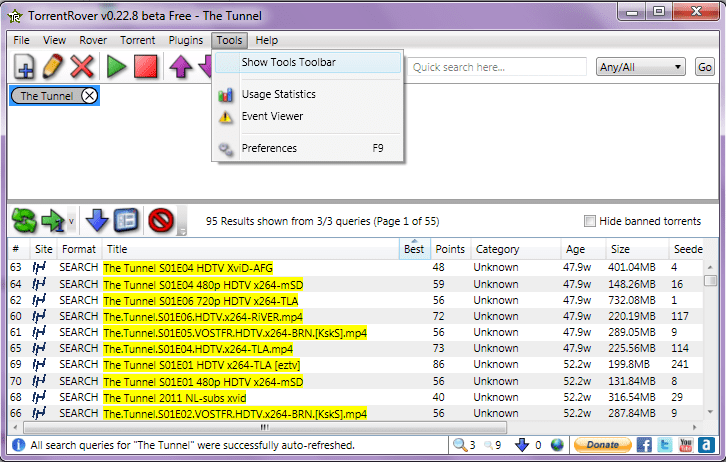Toggle Hide banned torrents checkbox
Screen dimensions: 726x462
click(589, 221)
